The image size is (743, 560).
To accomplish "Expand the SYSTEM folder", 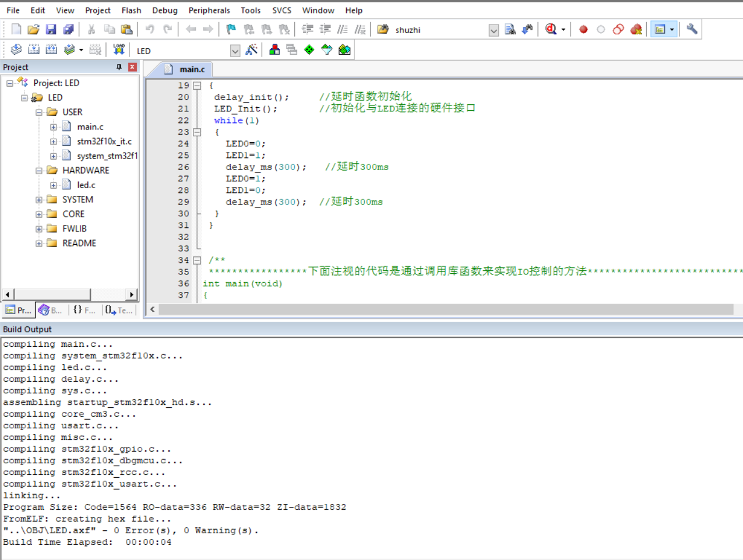I will tap(39, 200).
